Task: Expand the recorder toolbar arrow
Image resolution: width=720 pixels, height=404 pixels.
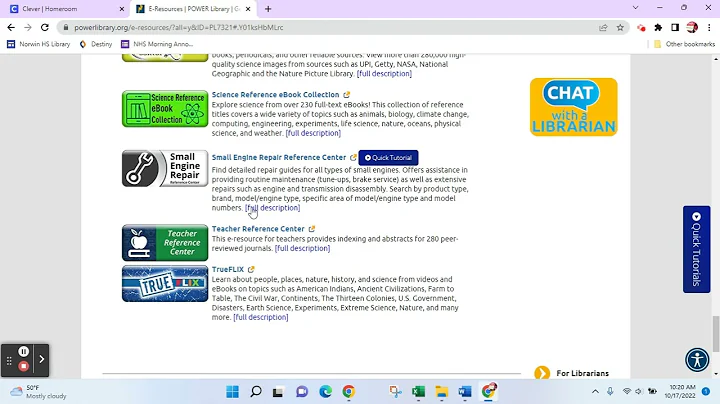Action: [41, 359]
